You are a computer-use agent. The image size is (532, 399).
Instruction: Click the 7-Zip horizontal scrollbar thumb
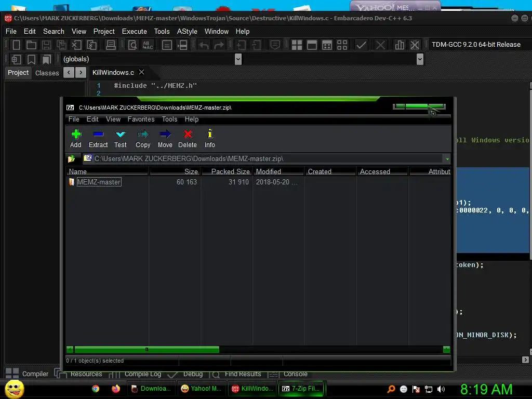pyautogui.click(x=147, y=349)
